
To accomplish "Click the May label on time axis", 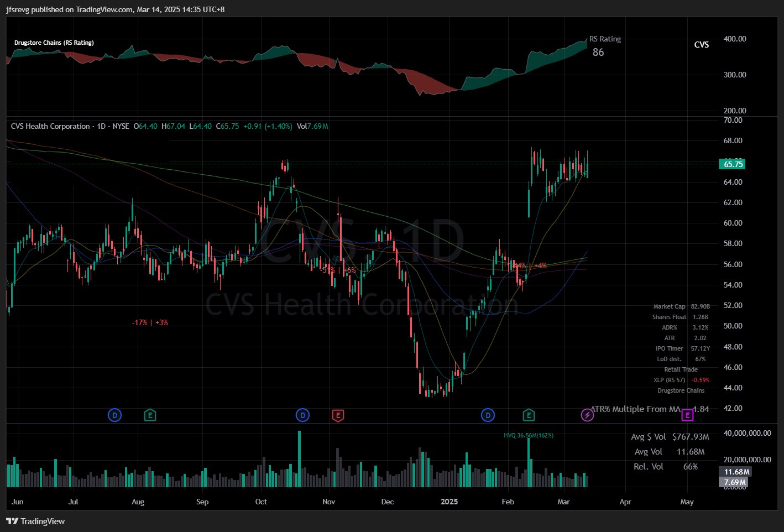I will [687, 502].
